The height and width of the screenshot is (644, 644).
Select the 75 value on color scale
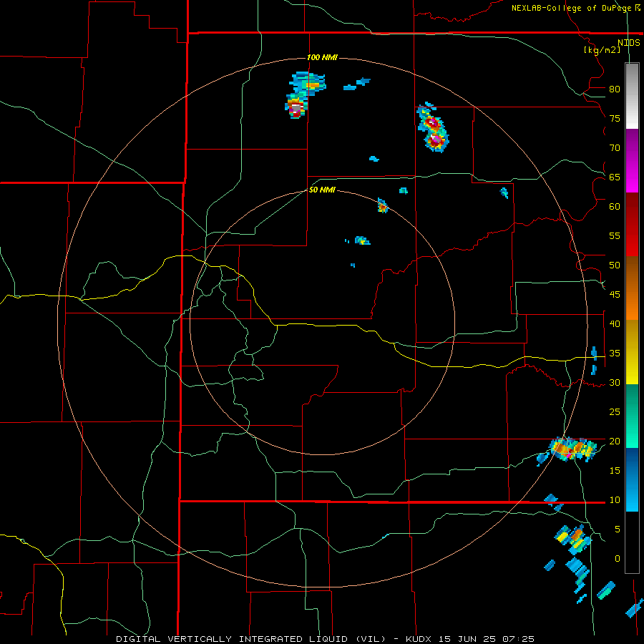coord(615,118)
